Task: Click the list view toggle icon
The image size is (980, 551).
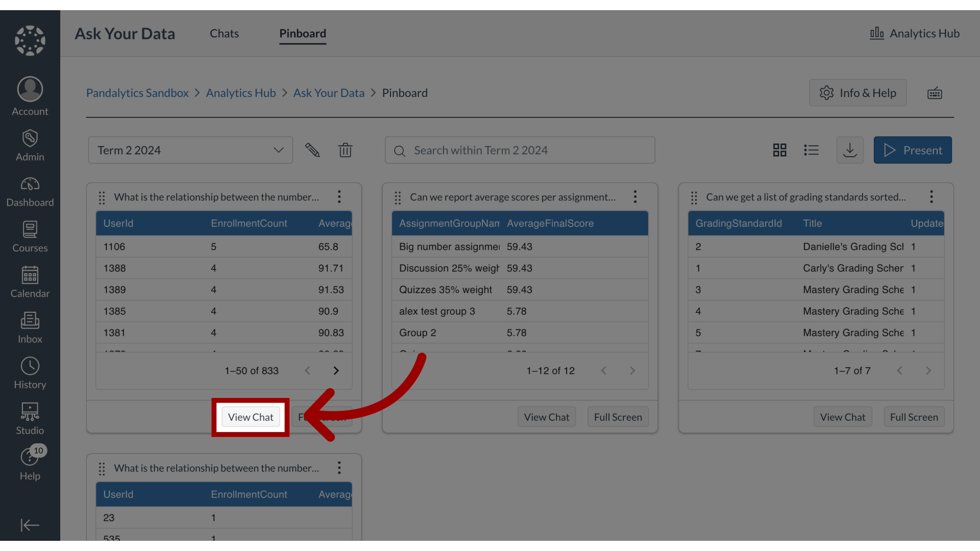Action: coord(812,149)
